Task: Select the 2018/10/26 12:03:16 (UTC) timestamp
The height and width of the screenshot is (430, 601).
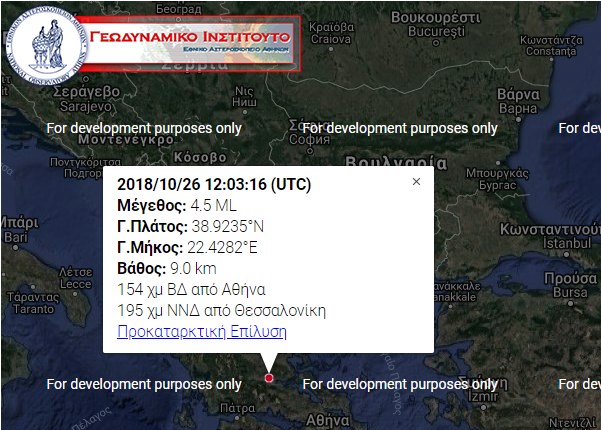Action: [x=214, y=184]
